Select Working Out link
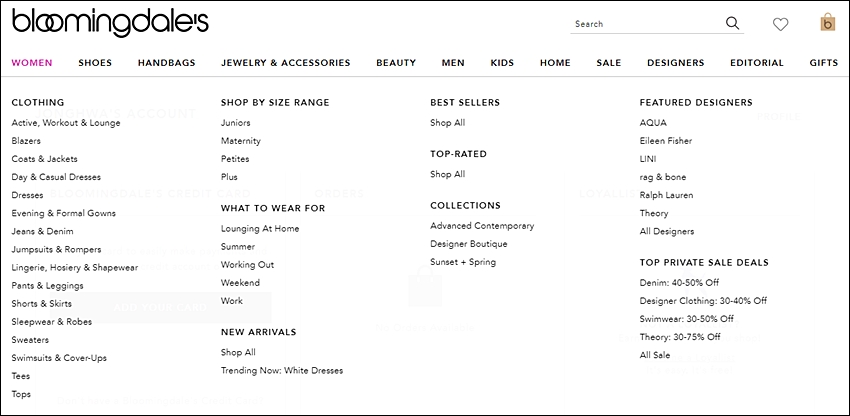850x416 pixels. (x=247, y=265)
